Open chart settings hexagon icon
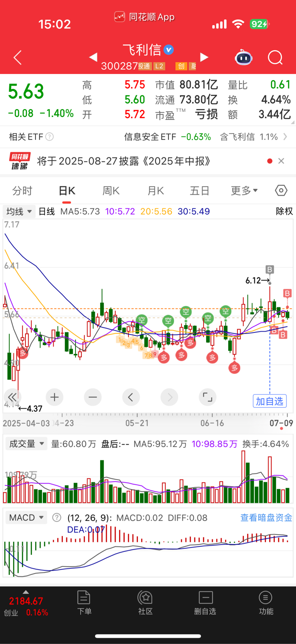Image resolution: width=296 pixels, height=644 pixels. tap(281, 191)
